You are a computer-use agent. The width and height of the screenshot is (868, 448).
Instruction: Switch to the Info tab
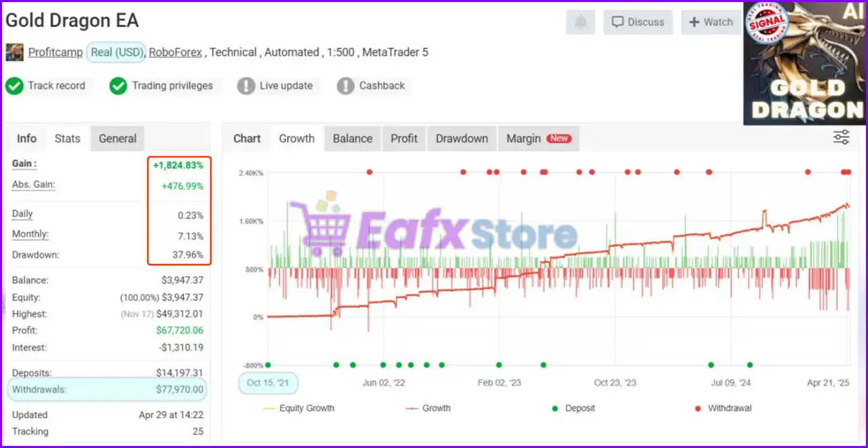(x=26, y=138)
